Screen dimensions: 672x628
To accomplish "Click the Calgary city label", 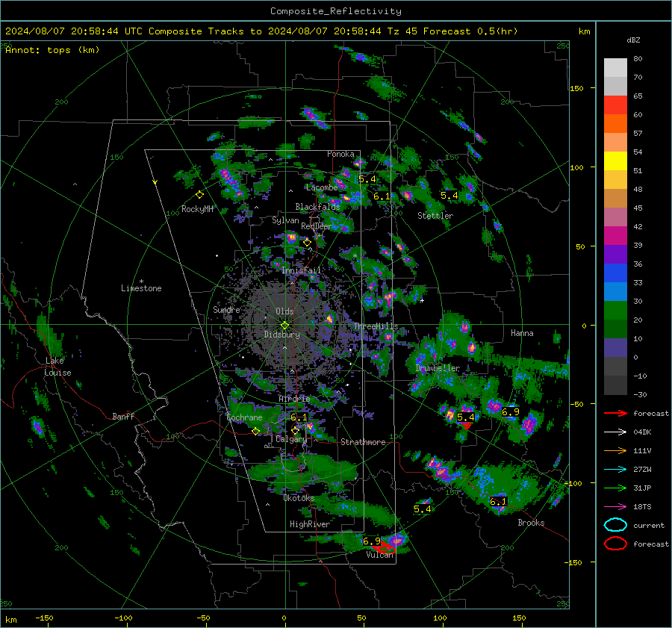I will (291, 439).
